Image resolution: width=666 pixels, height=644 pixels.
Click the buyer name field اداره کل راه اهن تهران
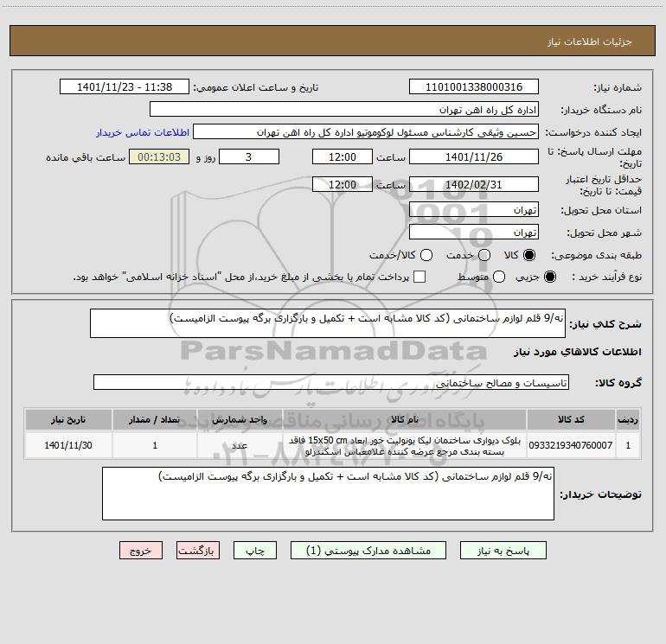(x=344, y=110)
